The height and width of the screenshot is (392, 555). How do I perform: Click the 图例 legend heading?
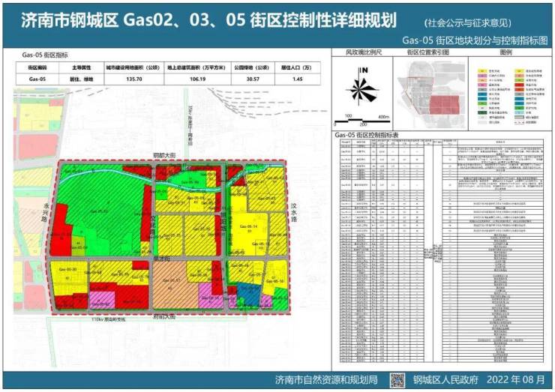[x=505, y=52]
